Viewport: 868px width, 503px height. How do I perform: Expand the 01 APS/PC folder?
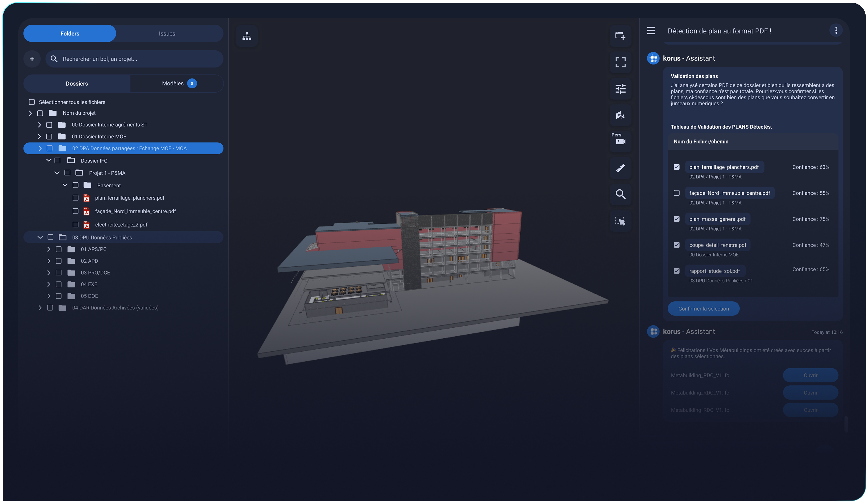click(x=49, y=249)
